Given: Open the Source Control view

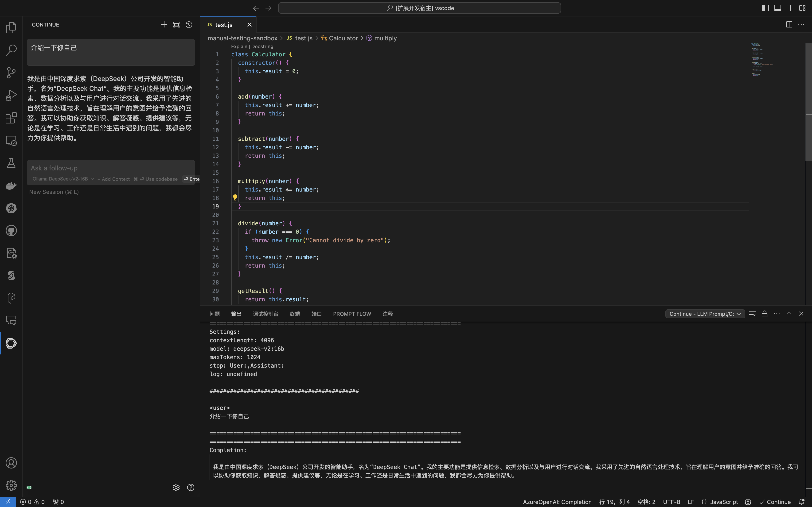Looking at the screenshot, I should 11,73.
